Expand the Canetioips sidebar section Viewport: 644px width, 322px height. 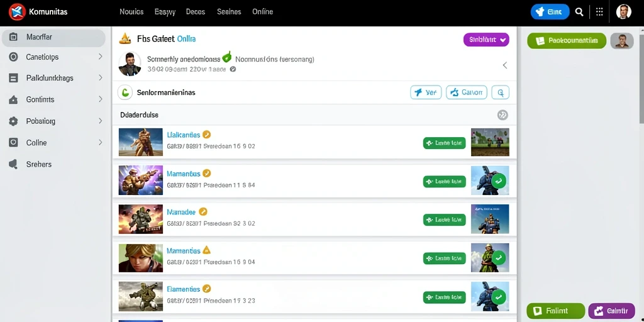[100, 57]
